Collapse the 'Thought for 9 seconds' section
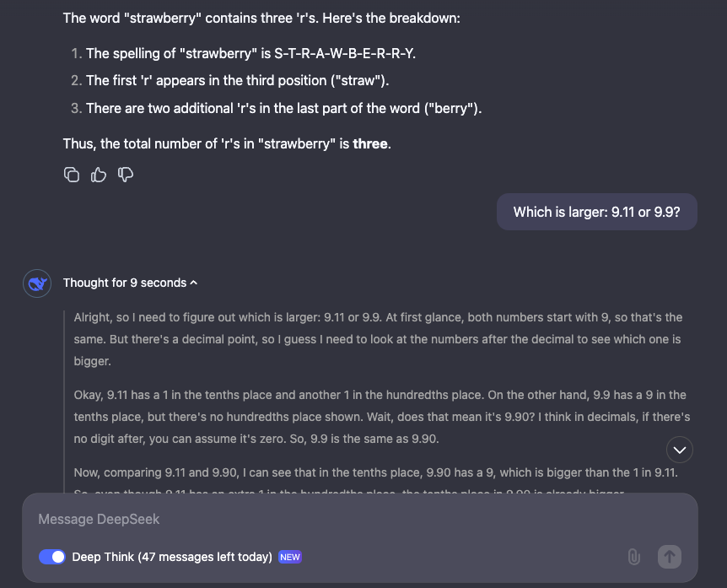The width and height of the screenshot is (727, 588). click(x=131, y=283)
